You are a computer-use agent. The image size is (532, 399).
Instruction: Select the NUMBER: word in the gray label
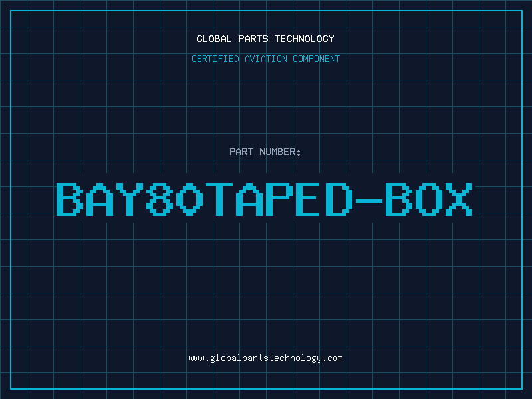point(280,152)
